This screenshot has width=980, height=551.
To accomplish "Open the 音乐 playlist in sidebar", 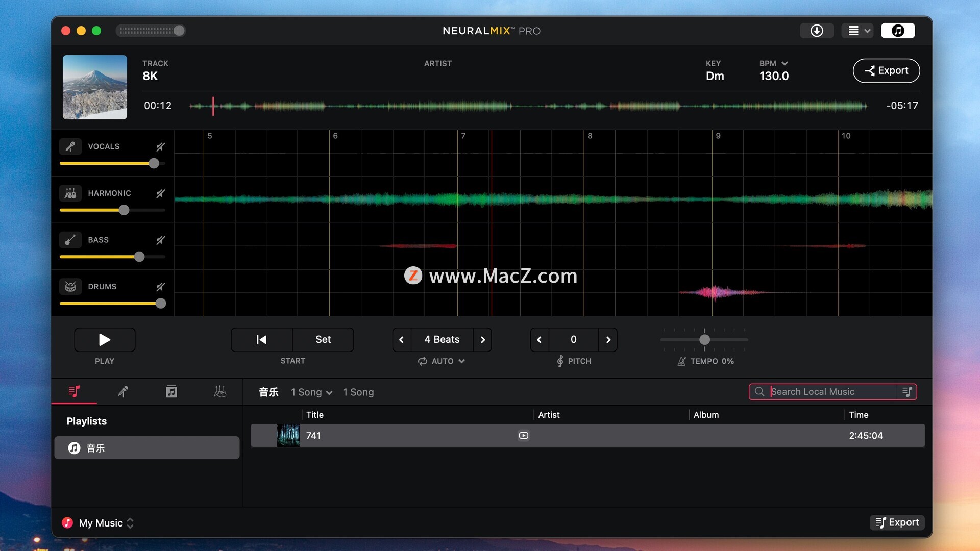I will coord(147,448).
